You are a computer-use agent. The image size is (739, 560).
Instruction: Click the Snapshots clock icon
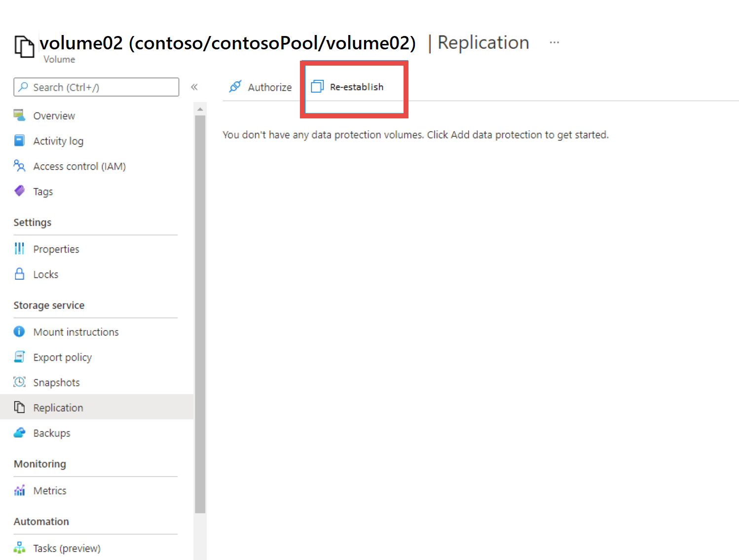(x=19, y=382)
